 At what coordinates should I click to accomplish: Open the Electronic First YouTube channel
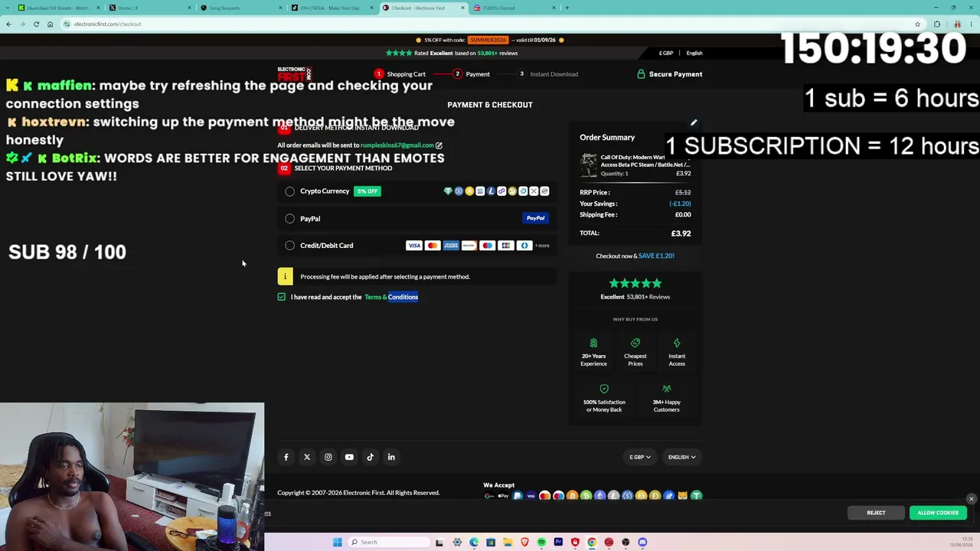(349, 457)
